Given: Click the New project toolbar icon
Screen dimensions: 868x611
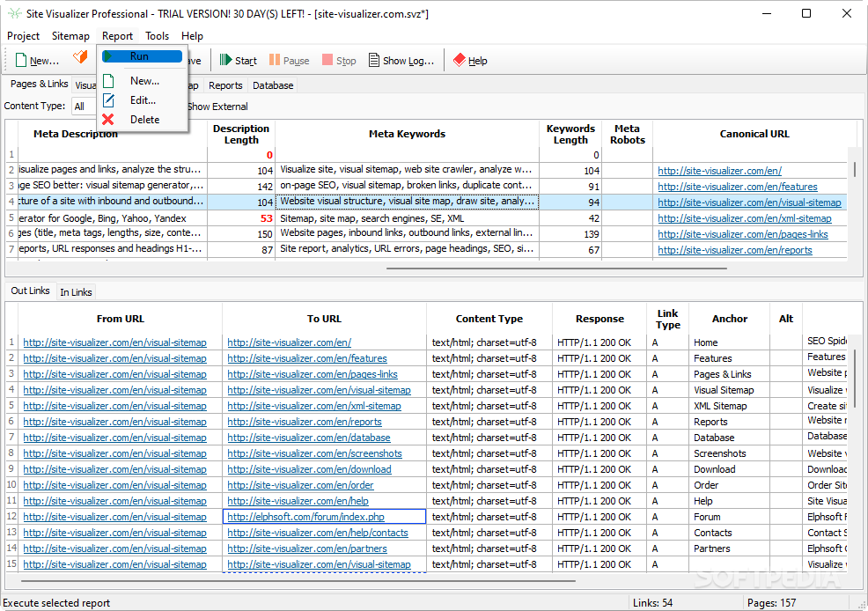Looking at the screenshot, I should coord(21,60).
